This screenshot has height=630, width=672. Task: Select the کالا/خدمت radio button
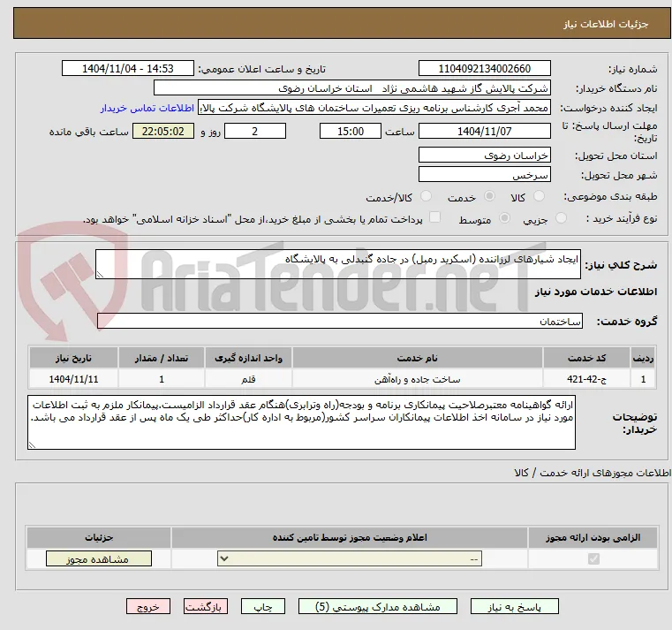426,196
